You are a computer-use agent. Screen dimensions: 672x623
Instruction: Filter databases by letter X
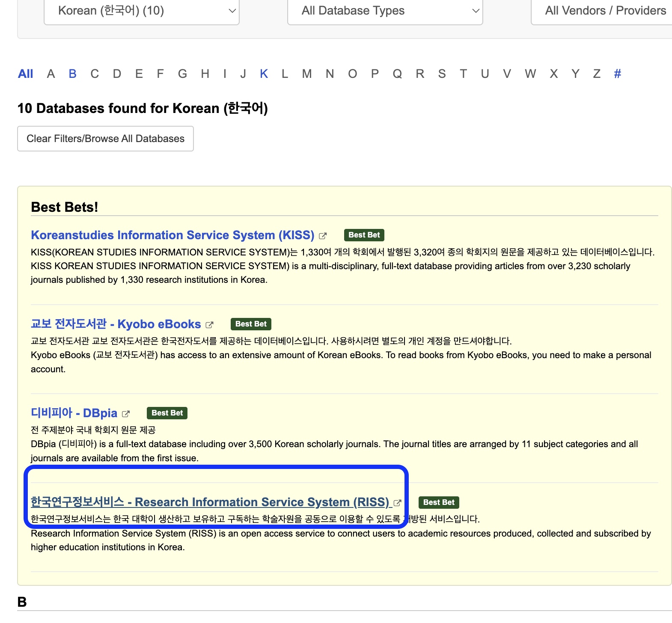tap(554, 74)
